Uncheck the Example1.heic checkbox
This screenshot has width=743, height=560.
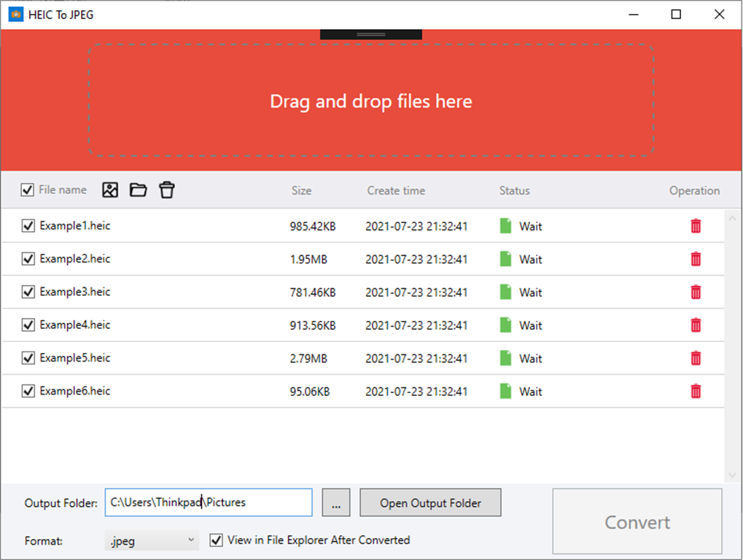[x=28, y=225]
